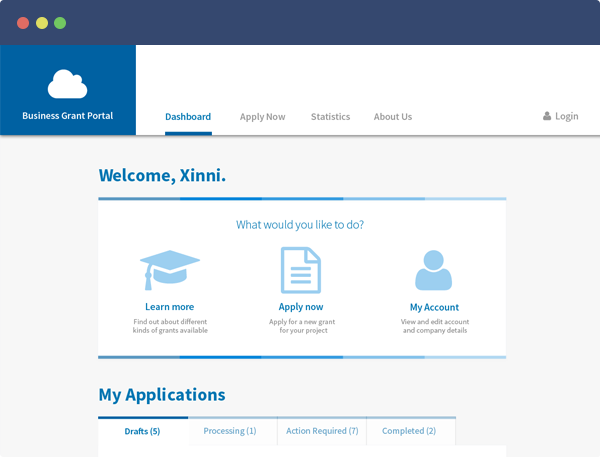Click the "Learn more" link text
The width and height of the screenshot is (600, 457).
click(169, 307)
